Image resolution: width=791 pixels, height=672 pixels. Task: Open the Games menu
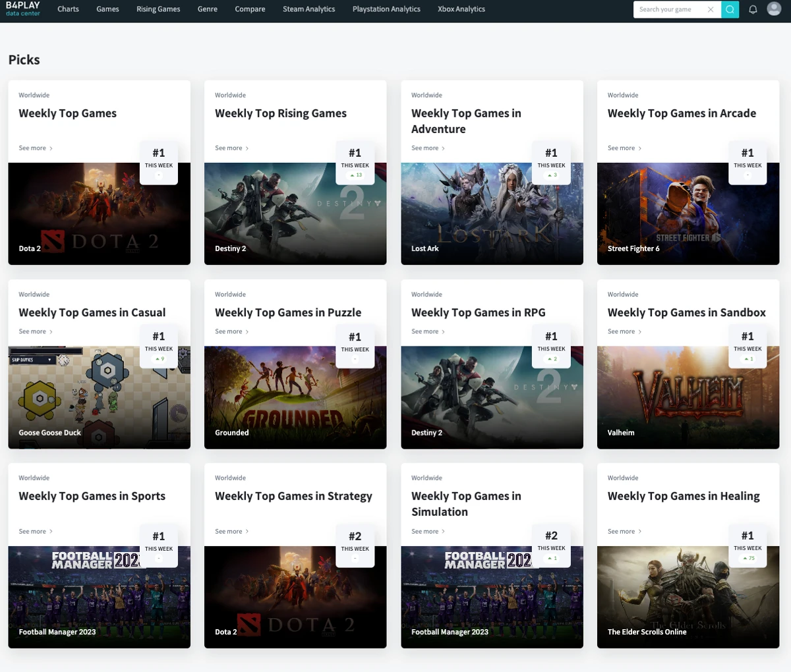point(107,9)
